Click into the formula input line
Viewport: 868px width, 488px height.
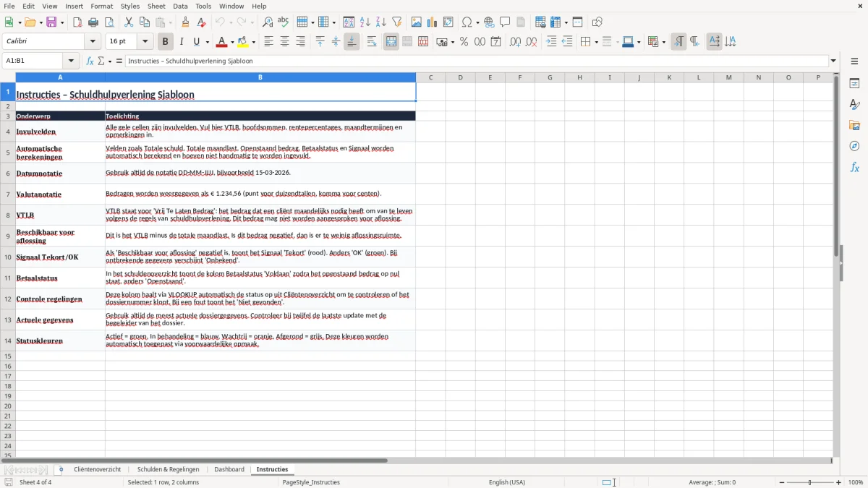coord(476,61)
